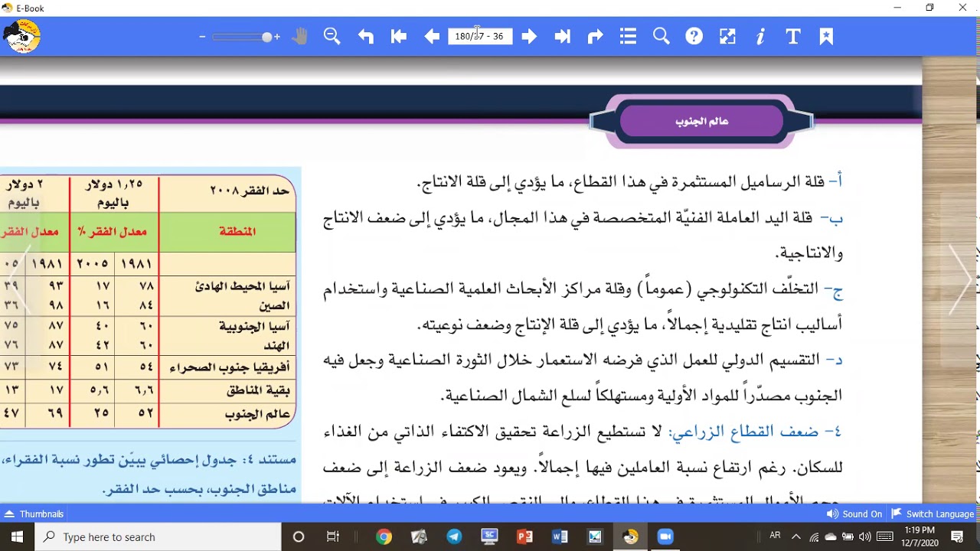Go to the previous page arrow
Viewport: 980px width, 551px height.
432,36
